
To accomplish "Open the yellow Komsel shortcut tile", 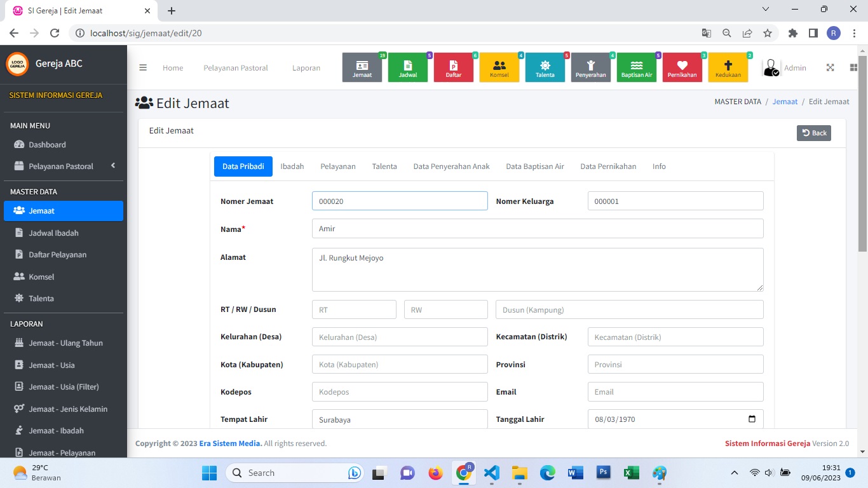I will (499, 67).
